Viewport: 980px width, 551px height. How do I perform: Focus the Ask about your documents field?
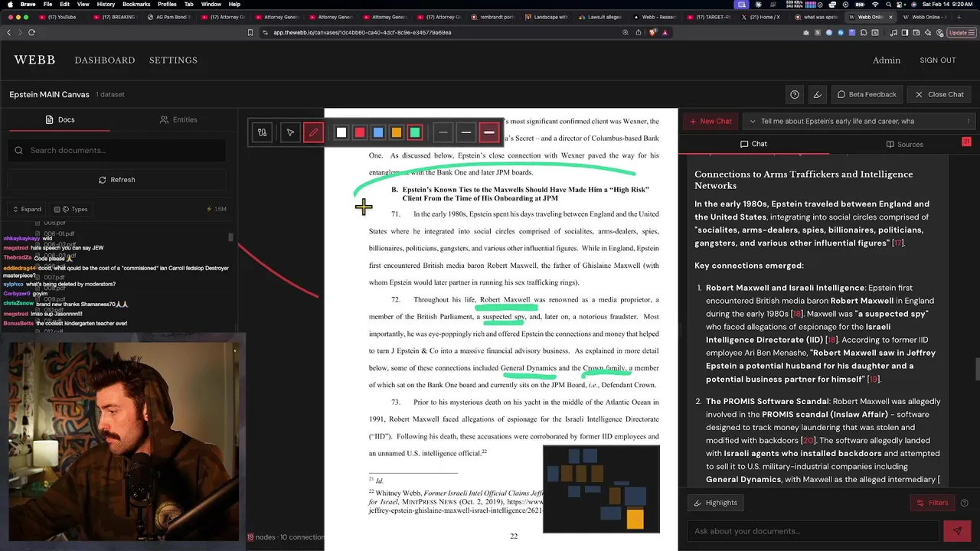pyautogui.click(x=812, y=531)
